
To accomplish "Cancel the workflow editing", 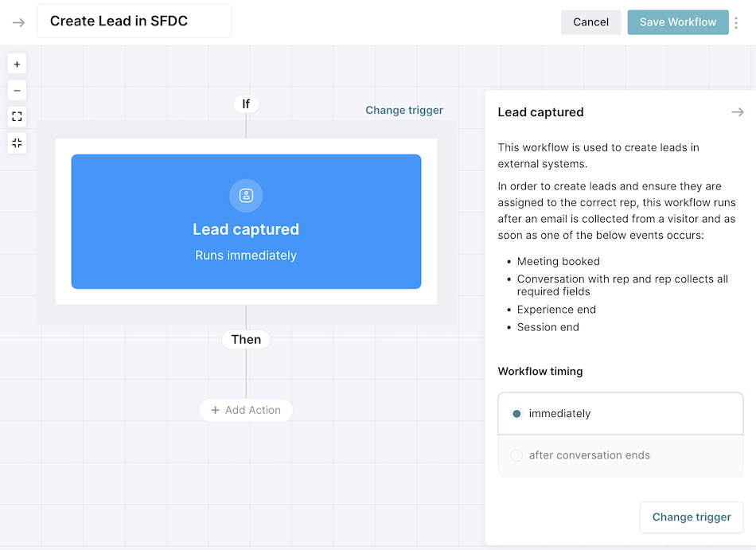I will pos(590,22).
